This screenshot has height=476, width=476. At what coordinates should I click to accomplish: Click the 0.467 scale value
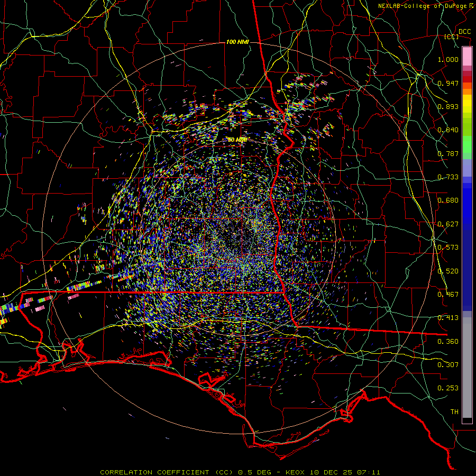point(448,295)
